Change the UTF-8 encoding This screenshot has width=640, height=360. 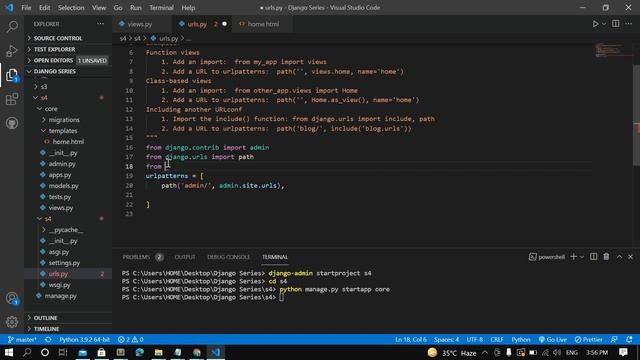[x=475, y=340]
